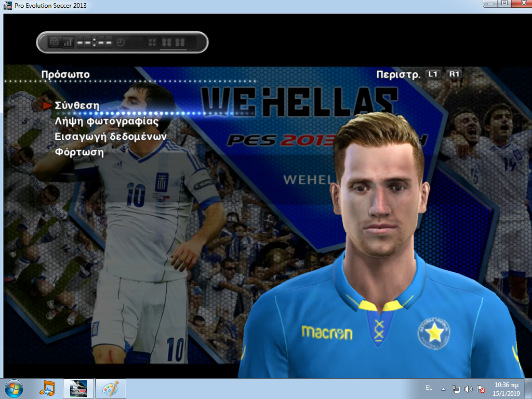Click the taskbar clock 10:36 πμ

pos(506,389)
